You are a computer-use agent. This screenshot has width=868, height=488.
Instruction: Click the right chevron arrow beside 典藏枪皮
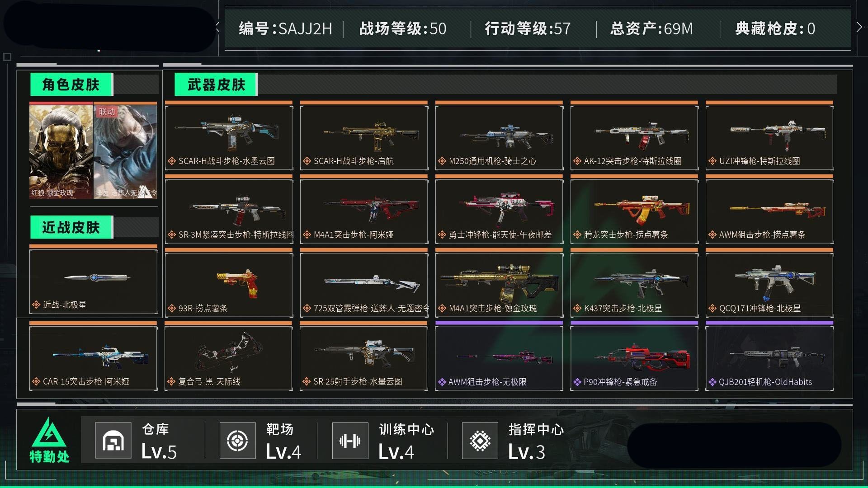click(859, 27)
